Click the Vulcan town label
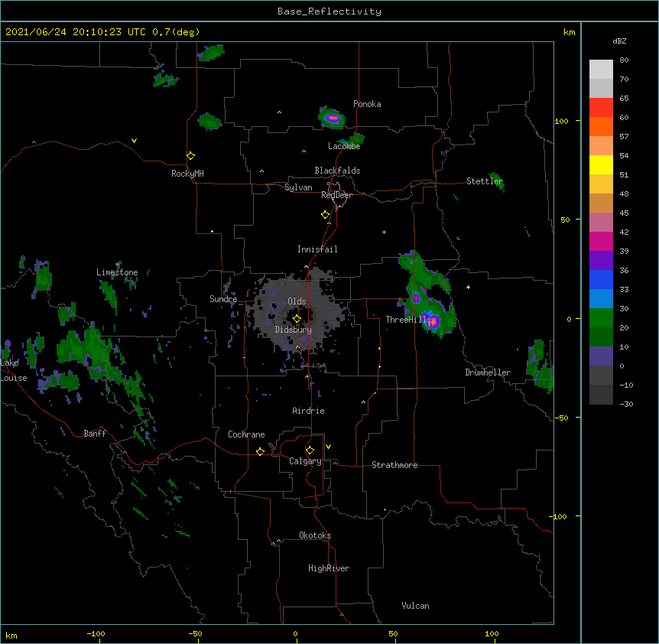This screenshot has height=644, width=659. tap(415, 606)
